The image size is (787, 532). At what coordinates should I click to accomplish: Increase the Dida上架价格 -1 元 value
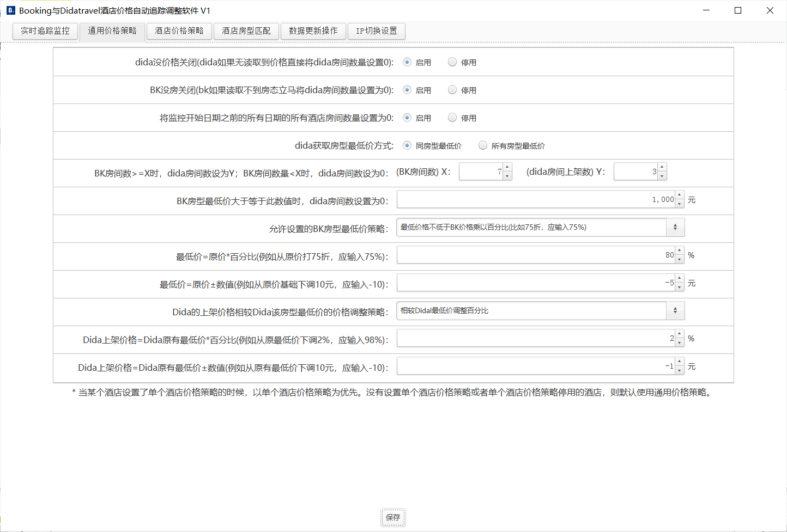[680, 362]
